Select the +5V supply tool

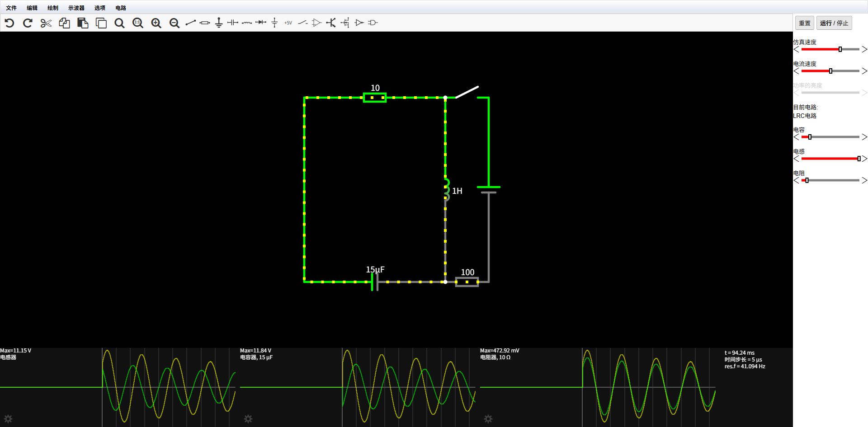click(x=288, y=22)
